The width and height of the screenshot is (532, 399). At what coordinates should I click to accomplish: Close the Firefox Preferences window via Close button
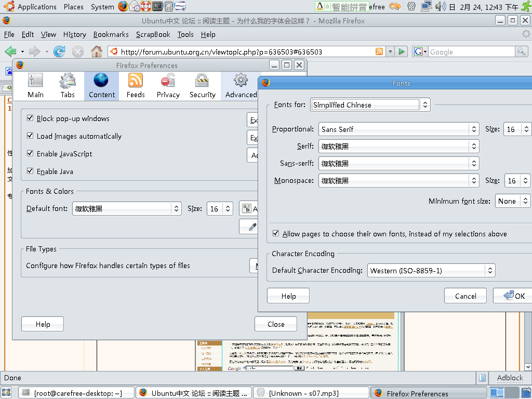(x=276, y=324)
